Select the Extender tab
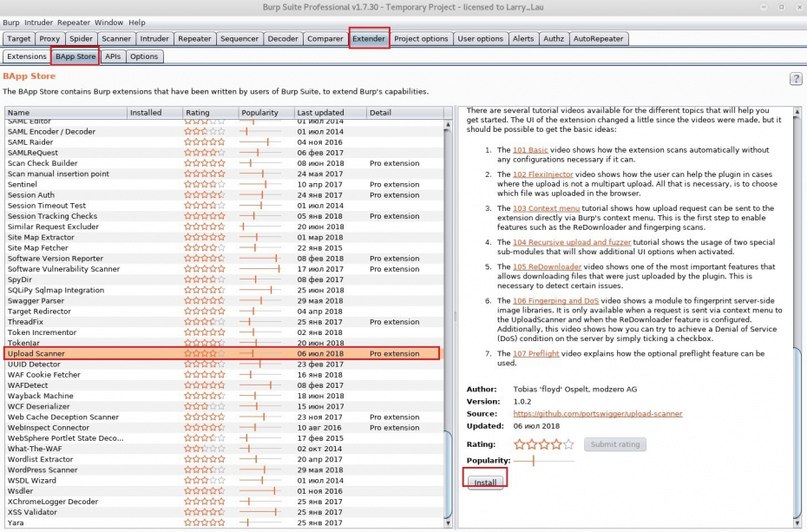807x532 pixels. (x=369, y=39)
